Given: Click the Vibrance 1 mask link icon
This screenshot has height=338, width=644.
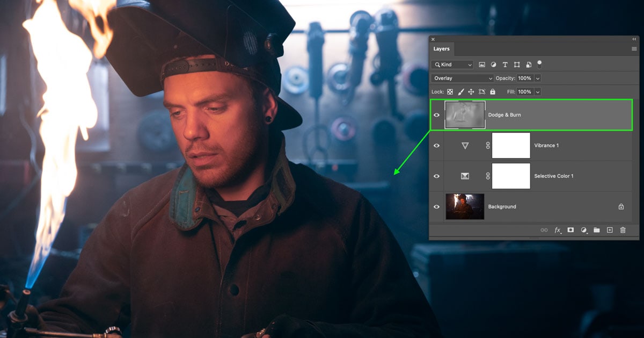Looking at the screenshot, I should click(488, 146).
